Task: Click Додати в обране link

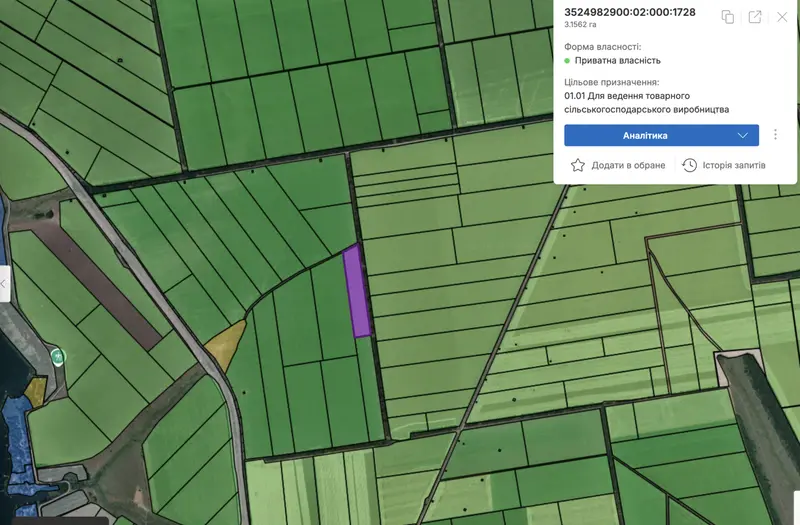Action: (x=628, y=165)
